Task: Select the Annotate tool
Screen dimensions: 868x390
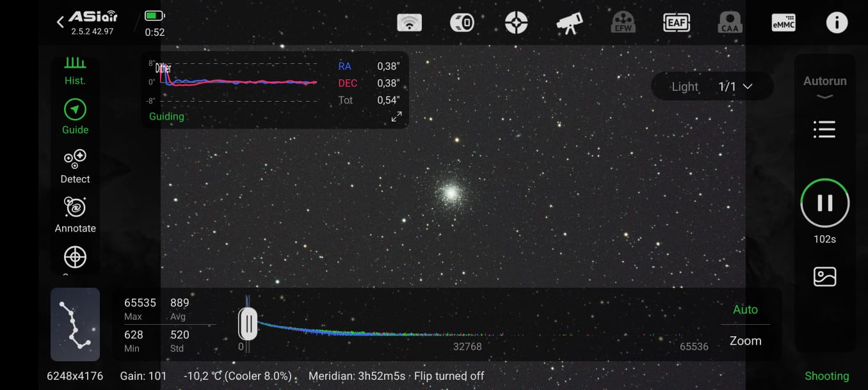Action: tap(75, 215)
